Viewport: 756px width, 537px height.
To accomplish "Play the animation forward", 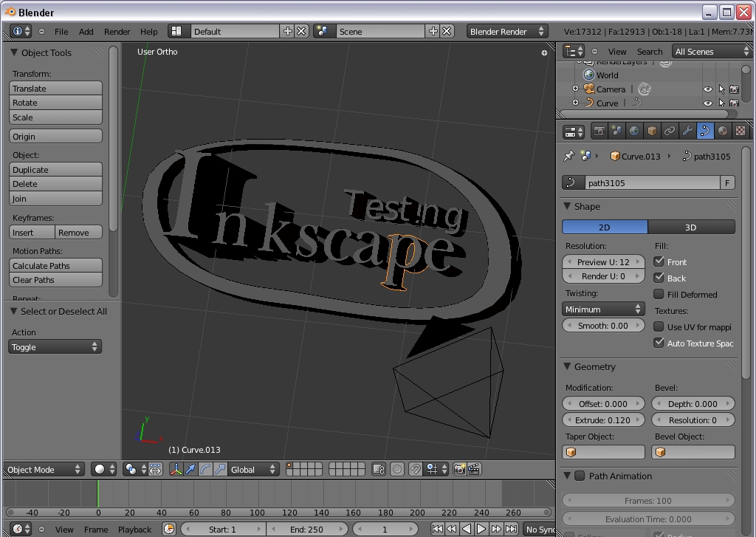I will click(481, 530).
